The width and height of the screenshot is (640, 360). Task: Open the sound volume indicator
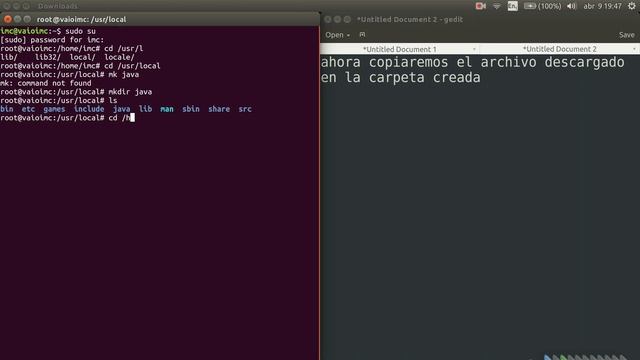571,6
